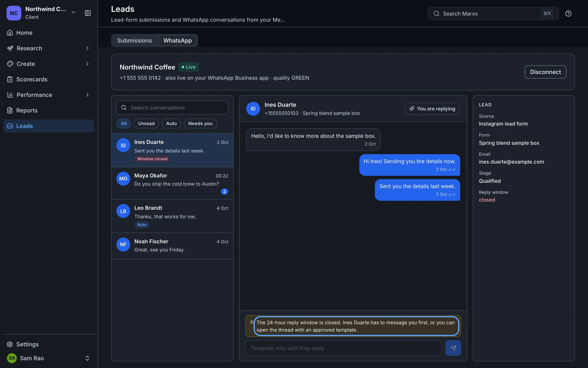Expand the Performance submenu chevron
The image size is (588, 368).
[x=87, y=95]
